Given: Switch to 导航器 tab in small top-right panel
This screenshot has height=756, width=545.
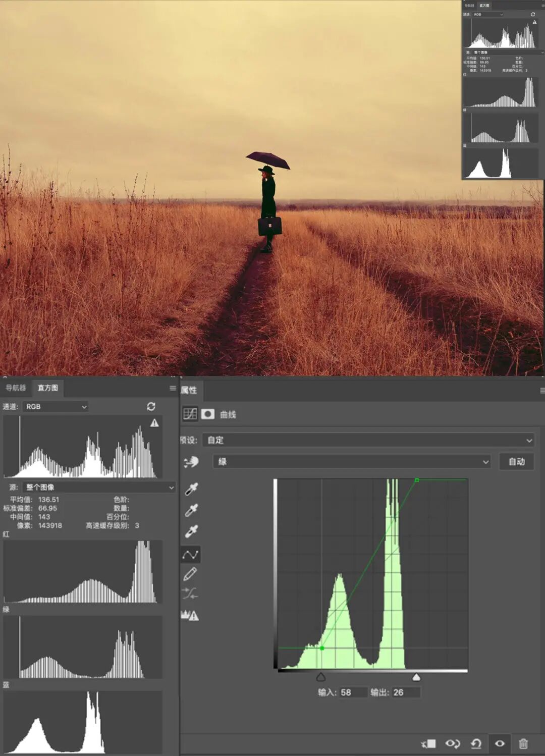Looking at the screenshot, I should point(469,5).
